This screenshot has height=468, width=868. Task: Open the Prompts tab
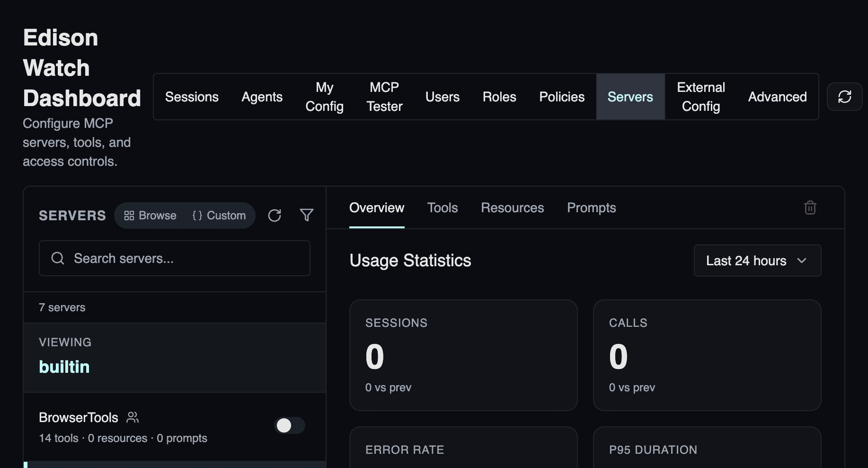pyautogui.click(x=591, y=207)
